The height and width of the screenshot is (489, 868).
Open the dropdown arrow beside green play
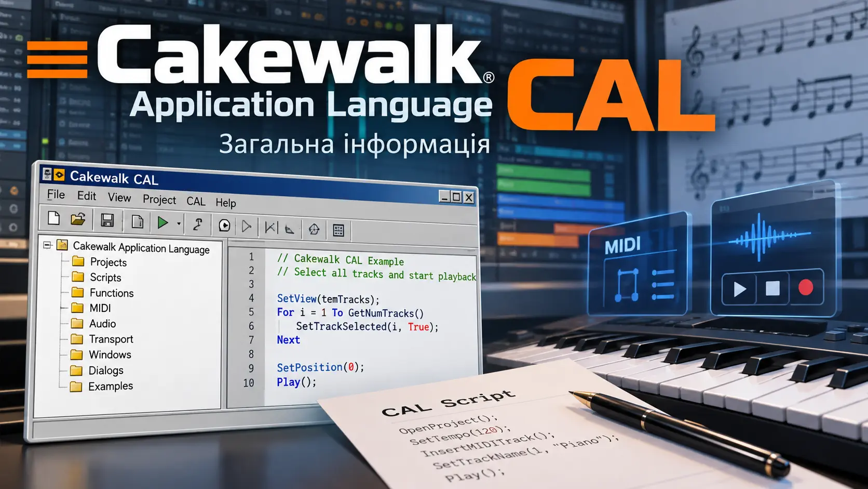tap(179, 224)
